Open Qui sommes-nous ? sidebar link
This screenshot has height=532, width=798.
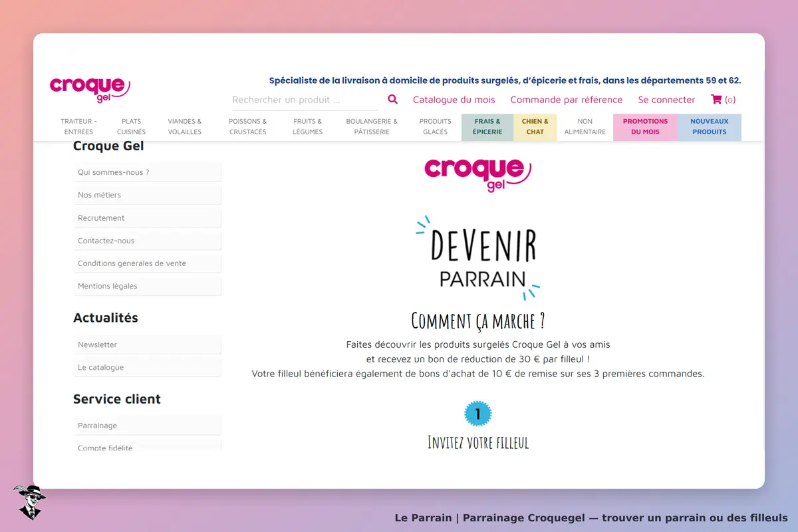click(147, 172)
